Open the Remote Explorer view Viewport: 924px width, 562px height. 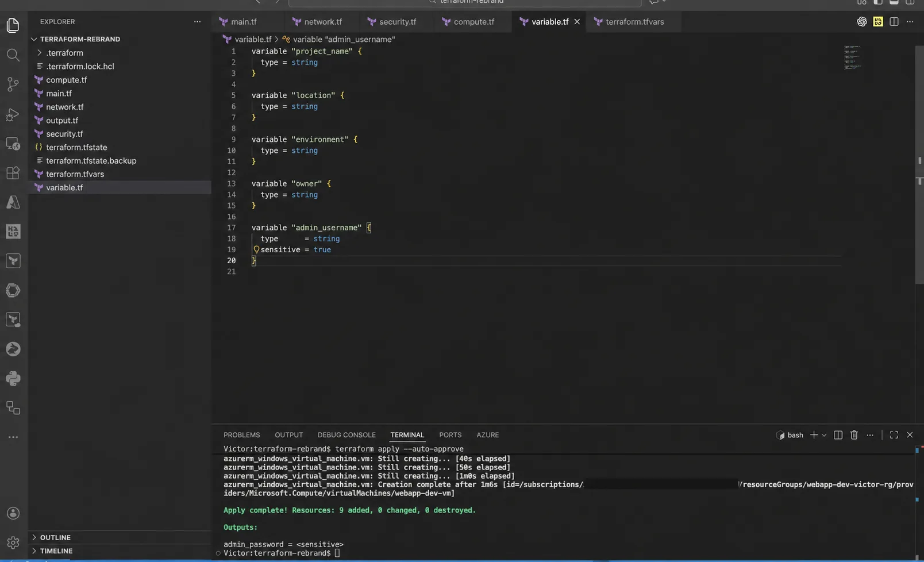(x=13, y=144)
